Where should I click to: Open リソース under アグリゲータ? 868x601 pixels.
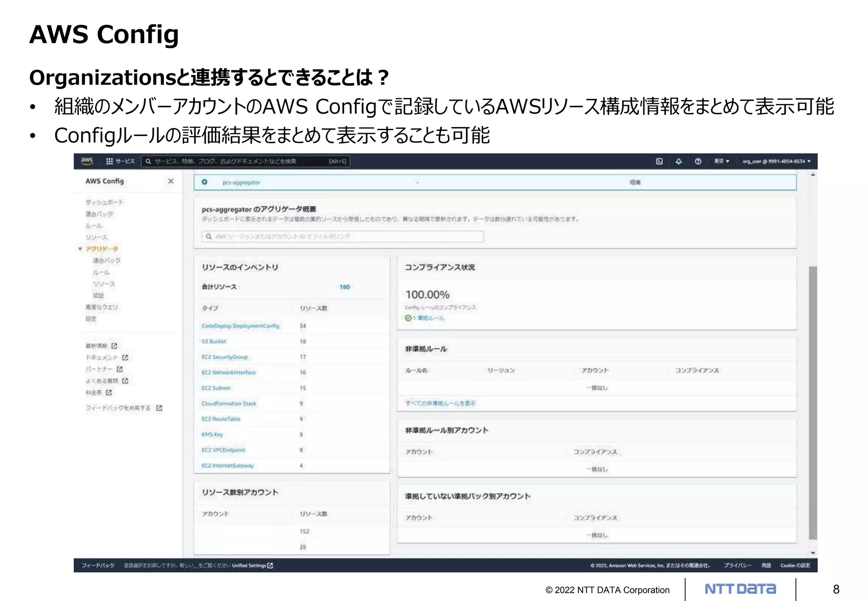coord(104,284)
